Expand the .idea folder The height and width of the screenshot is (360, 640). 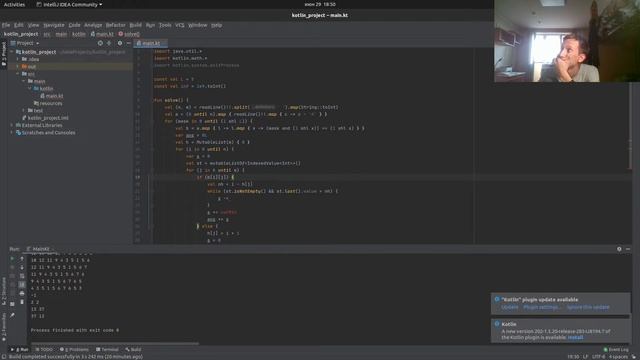[18, 59]
